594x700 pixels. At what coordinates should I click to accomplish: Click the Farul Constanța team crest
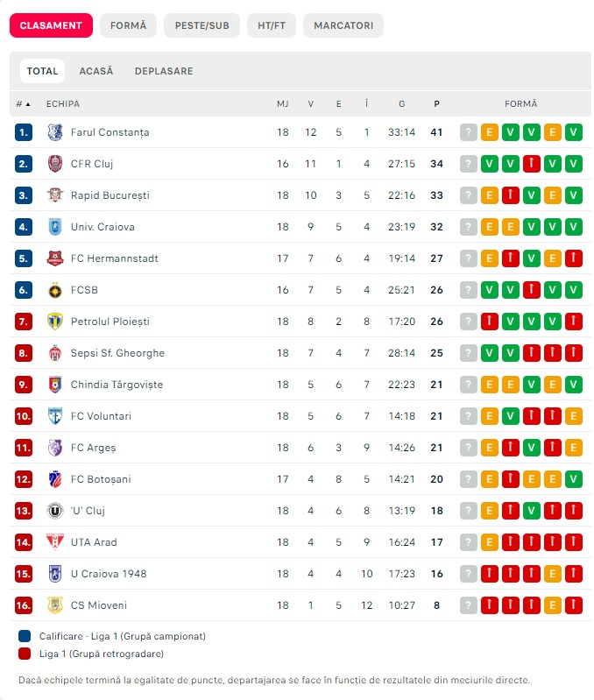(x=55, y=132)
